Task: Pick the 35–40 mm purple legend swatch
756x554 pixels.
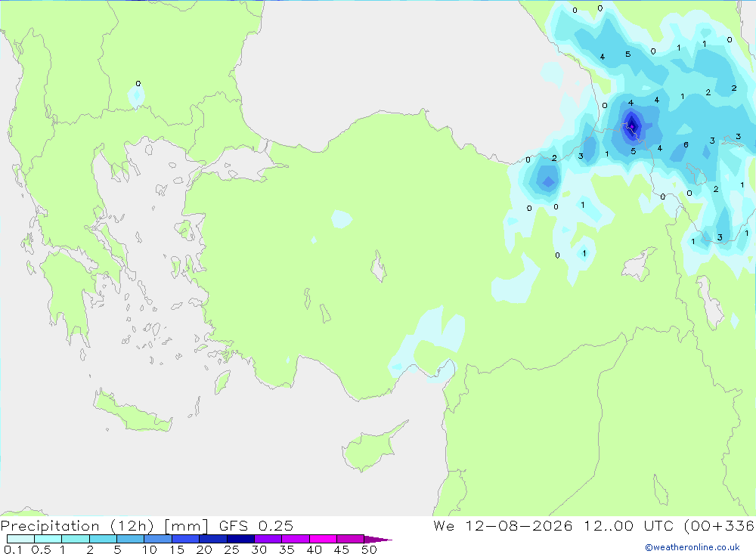Action: tap(296, 539)
